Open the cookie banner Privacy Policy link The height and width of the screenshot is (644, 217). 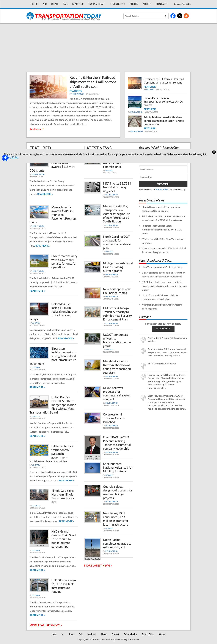click(x=11, y=157)
